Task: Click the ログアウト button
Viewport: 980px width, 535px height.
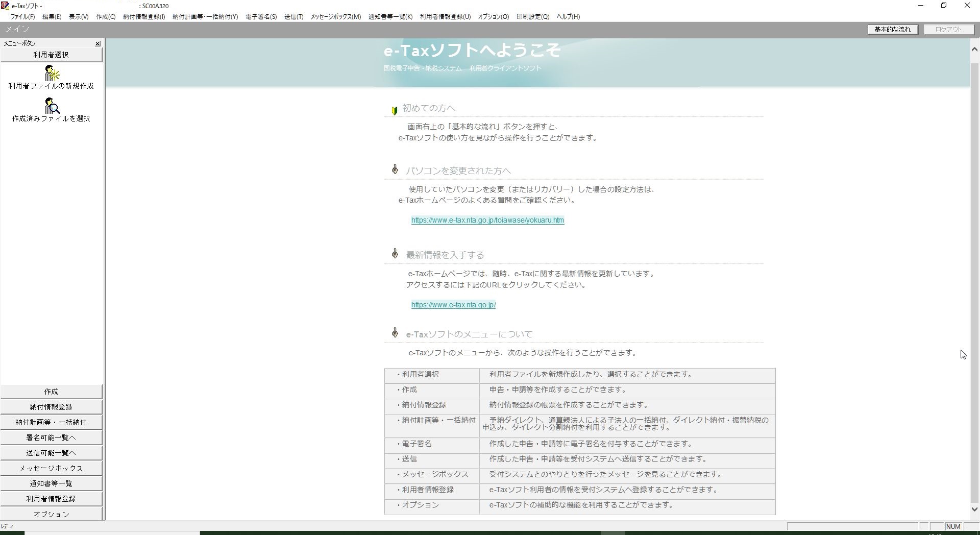Action: (x=948, y=30)
